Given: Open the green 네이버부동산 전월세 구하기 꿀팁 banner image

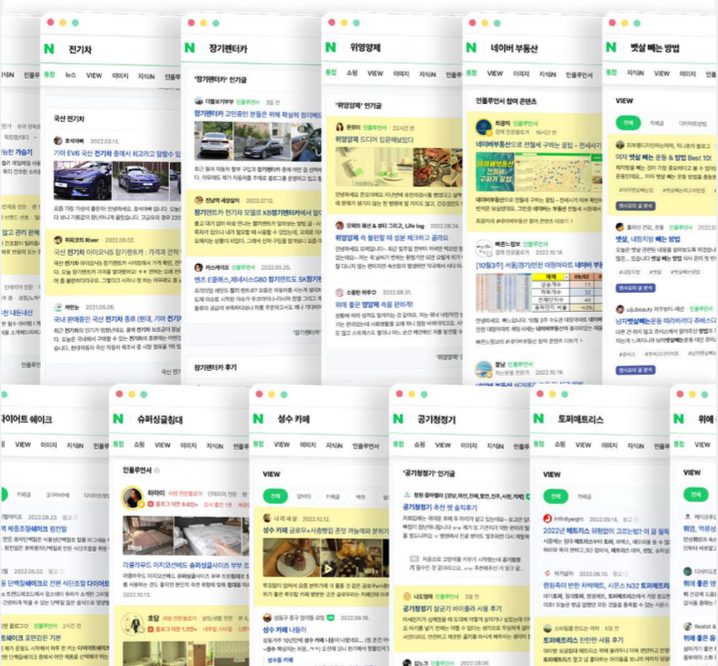Looking at the screenshot, I should (495, 172).
